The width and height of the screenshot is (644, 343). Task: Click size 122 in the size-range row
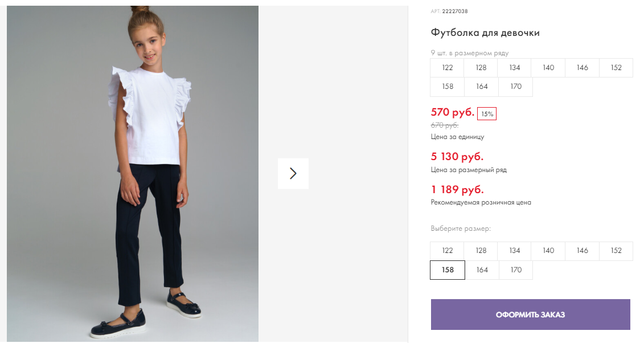[x=448, y=68]
